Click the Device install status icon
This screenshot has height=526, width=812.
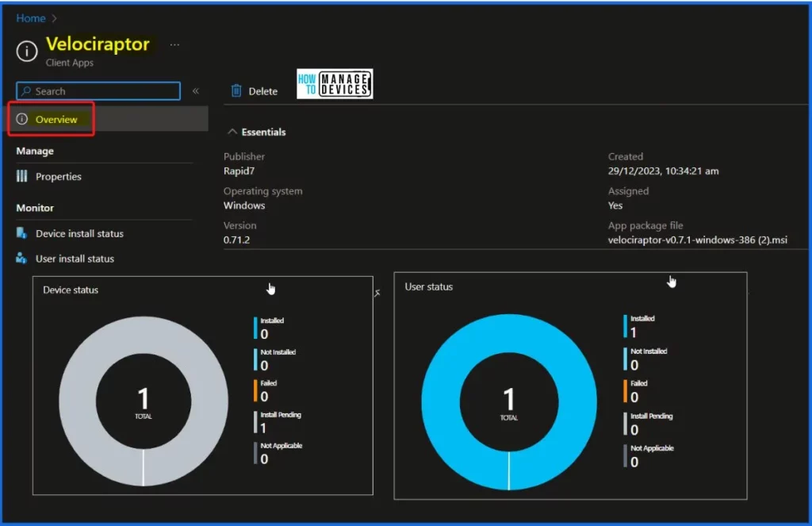(21, 233)
